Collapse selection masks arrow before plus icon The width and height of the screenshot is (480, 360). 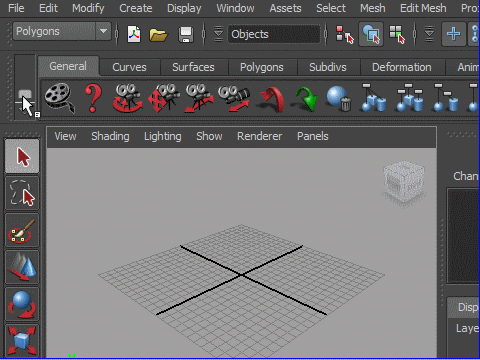(429, 34)
